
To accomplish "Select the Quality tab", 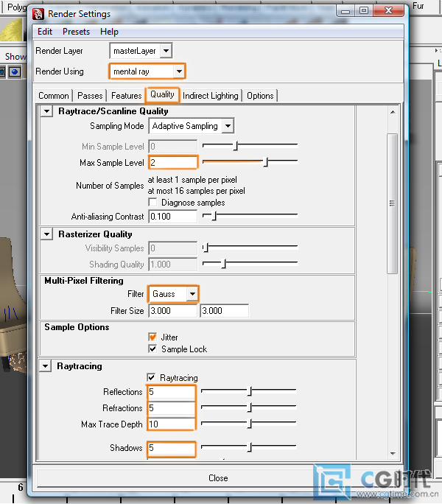I will 162,95.
